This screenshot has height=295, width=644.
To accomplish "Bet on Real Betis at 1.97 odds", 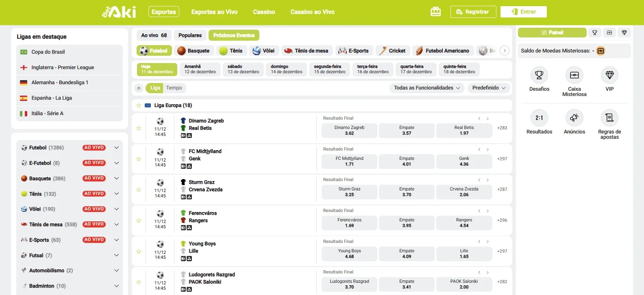I will tap(464, 131).
